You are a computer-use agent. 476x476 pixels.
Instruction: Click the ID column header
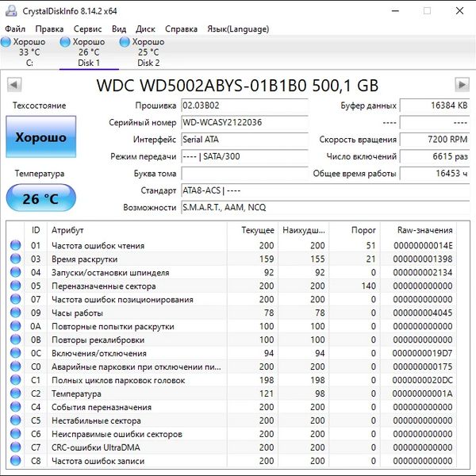[x=36, y=230]
